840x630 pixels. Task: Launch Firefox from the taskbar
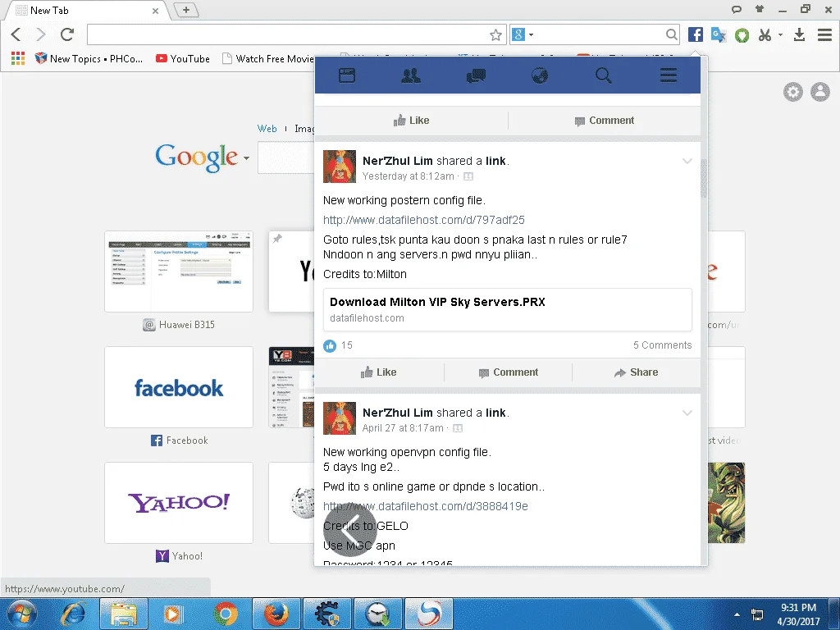(x=276, y=614)
